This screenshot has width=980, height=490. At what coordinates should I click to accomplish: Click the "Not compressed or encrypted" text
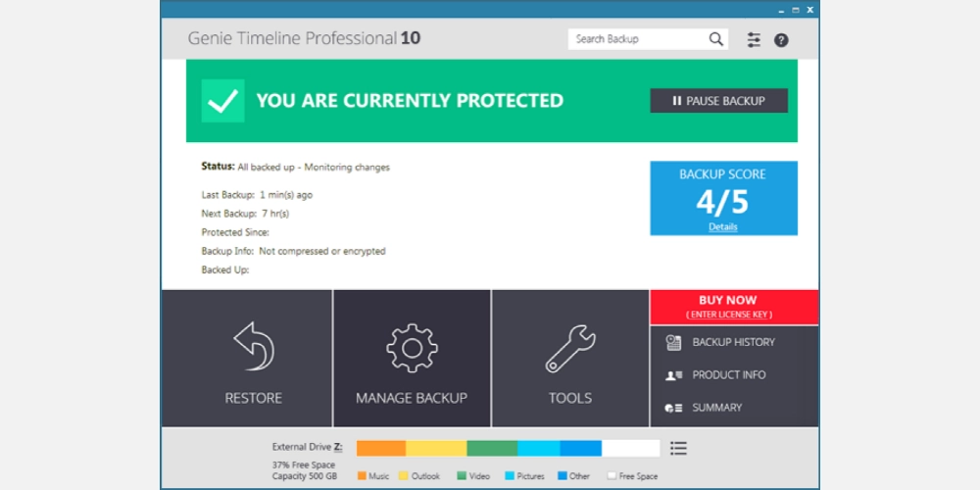point(322,251)
